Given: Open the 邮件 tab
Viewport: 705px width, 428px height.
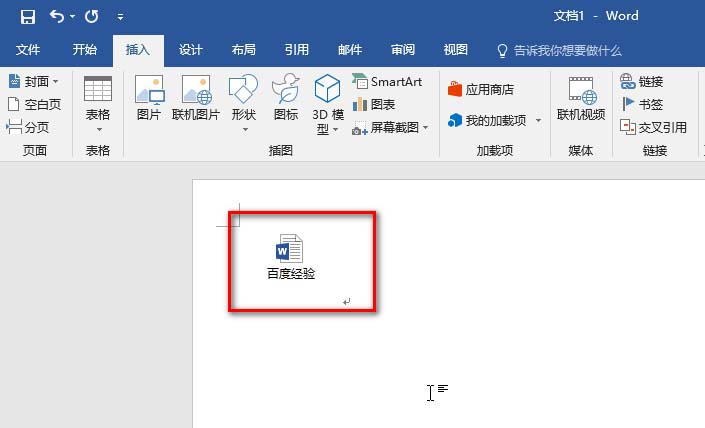Looking at the screenshot, I should tap(350, 49).
